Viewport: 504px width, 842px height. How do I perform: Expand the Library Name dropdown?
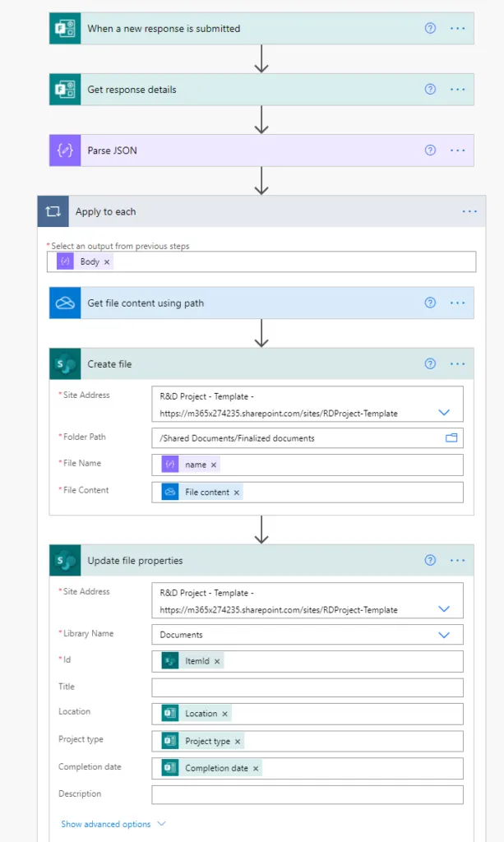[x=444, y=635]
